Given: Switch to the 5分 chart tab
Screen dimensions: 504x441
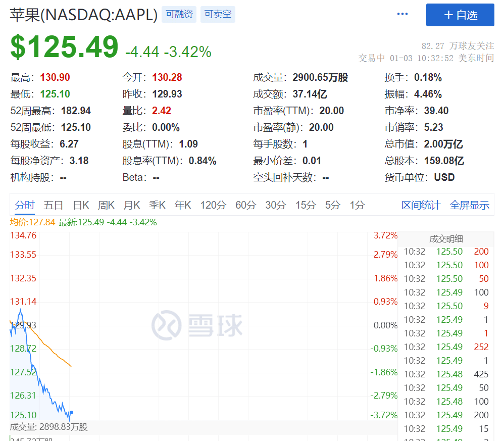Looking at the screenshot, I should [x=333, y=205].
